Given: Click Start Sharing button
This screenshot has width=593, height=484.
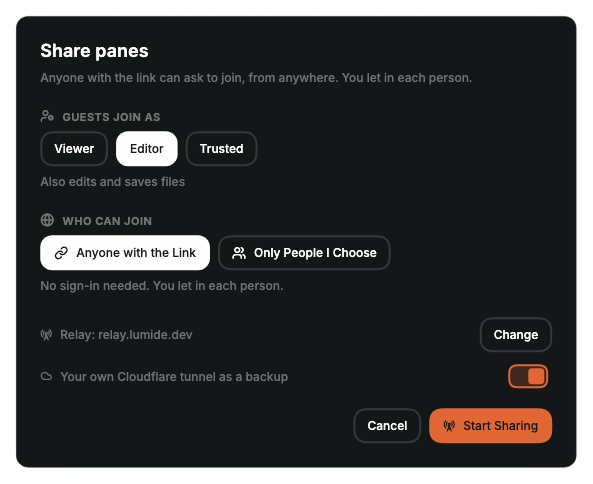Looking at the screenshot, I should [x=491, y=425].
